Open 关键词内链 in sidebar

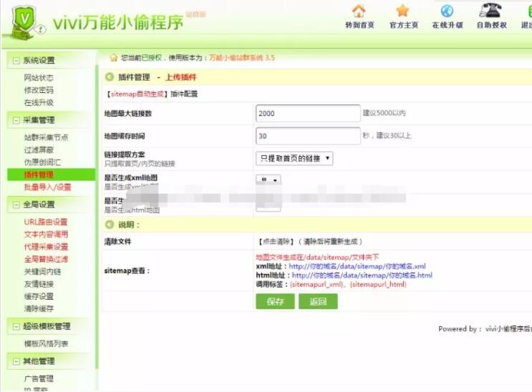click(42, 272)
